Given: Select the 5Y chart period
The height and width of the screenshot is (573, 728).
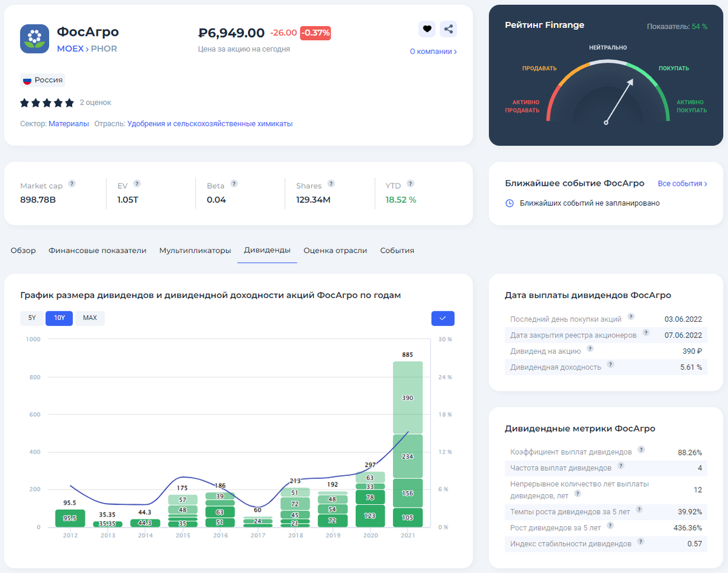Looking at the screenshot, I should coord(32,318).
